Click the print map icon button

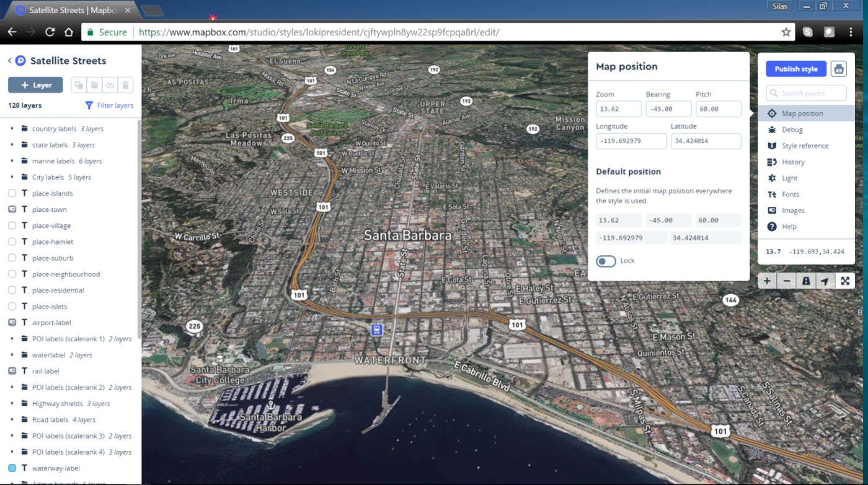pos(839,69)
